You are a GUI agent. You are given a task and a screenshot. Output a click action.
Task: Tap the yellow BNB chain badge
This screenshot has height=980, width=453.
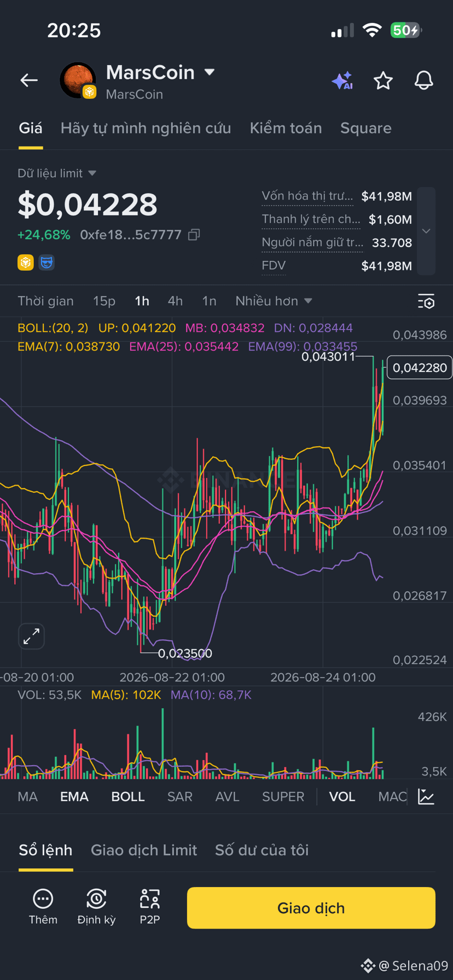pyautogui.click(x=26, y=262)
